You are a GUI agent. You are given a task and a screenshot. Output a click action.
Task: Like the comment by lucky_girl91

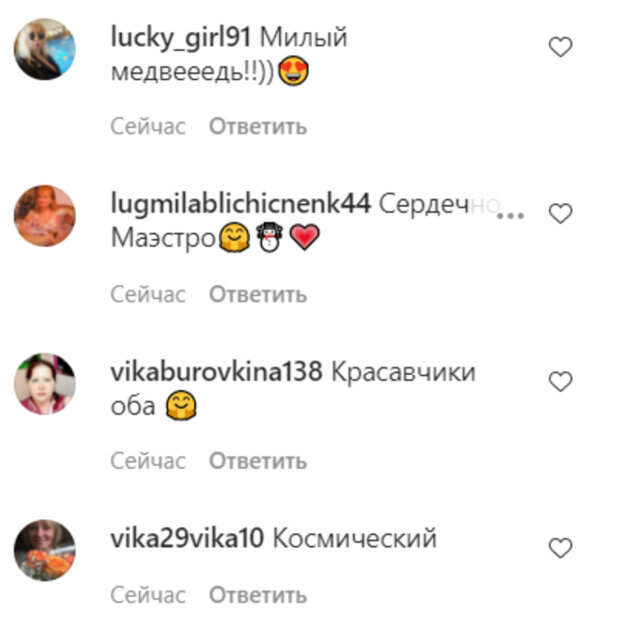pyautogui.click(x=560, y=47)
